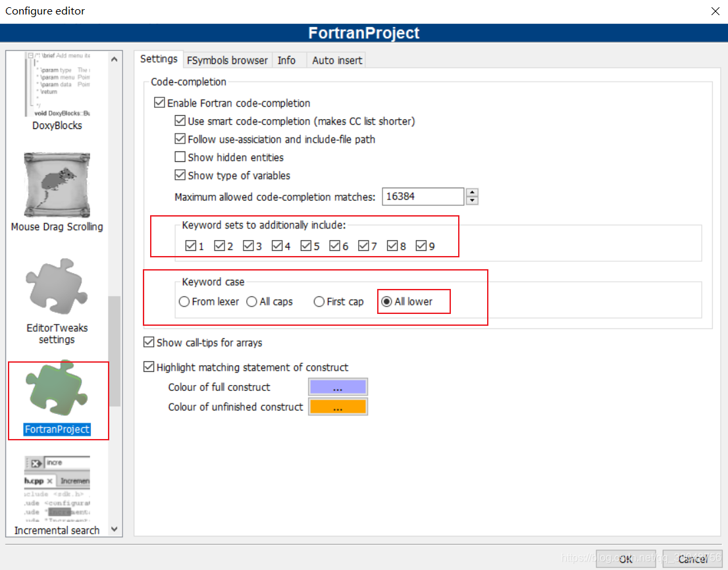Pick colour of full construct swatch
728x570 pixels.
tap(338, 387)
